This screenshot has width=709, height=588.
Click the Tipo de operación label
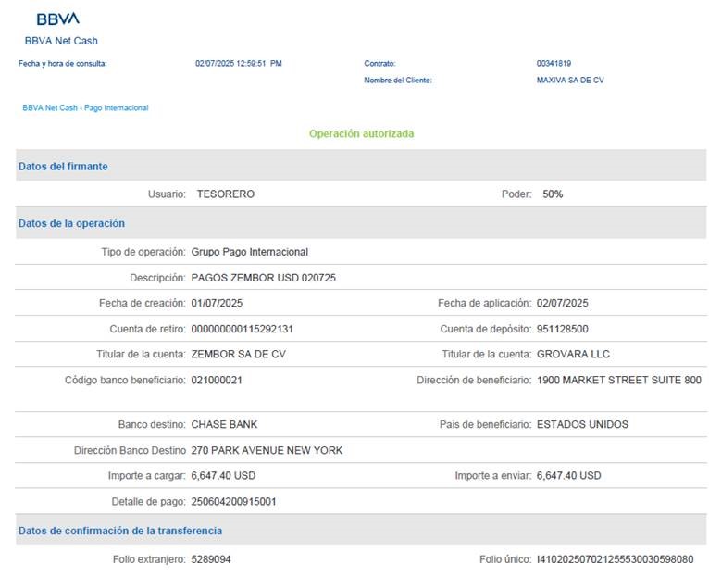pos(143,252)
